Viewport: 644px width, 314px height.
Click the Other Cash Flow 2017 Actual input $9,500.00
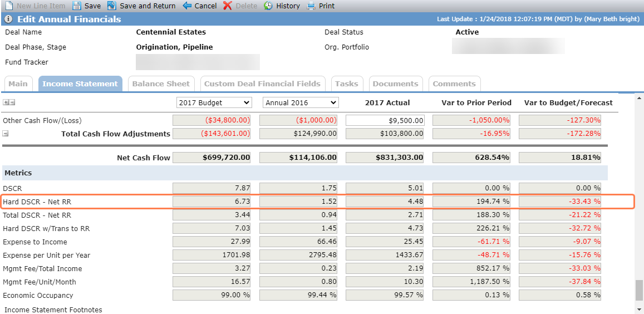(385, 121)
